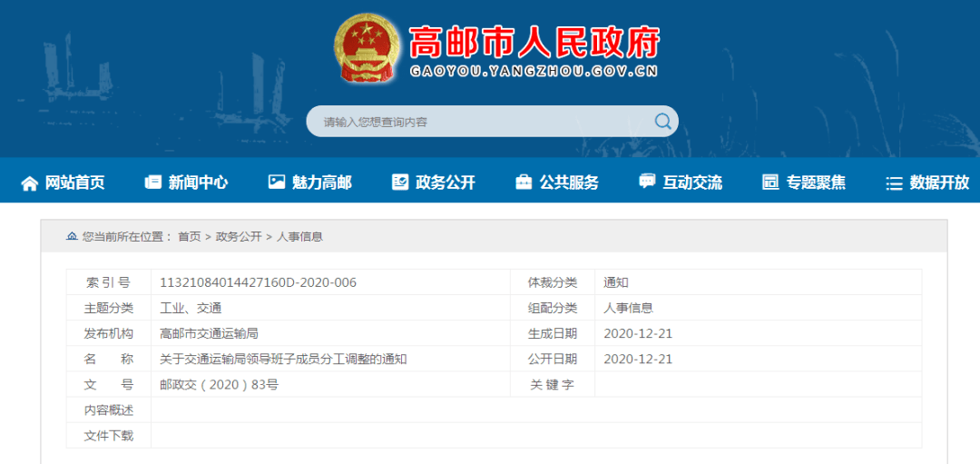
Task: Click the 高邮市人民政府 site title
Action: pyautogui.click(x=534, y=44)
